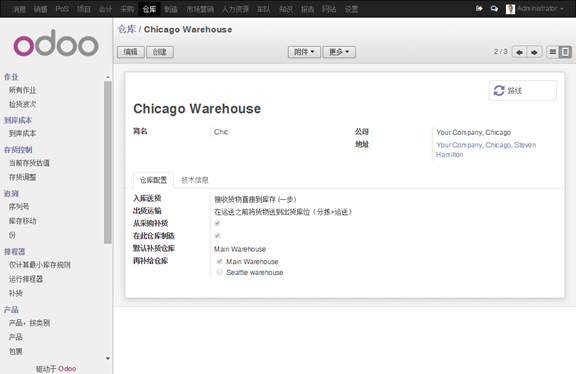This screenshot has height=374, width=576.
Task: Click the Odoo link in sidebar footer
Action: pyautogui.click(x=67, y=368)
